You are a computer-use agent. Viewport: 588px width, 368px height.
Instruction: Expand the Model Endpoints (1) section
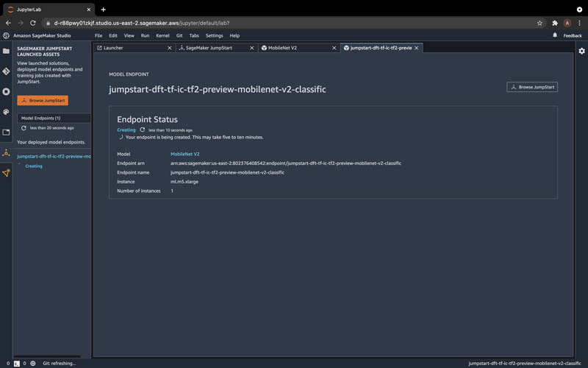tap(54, 118)
